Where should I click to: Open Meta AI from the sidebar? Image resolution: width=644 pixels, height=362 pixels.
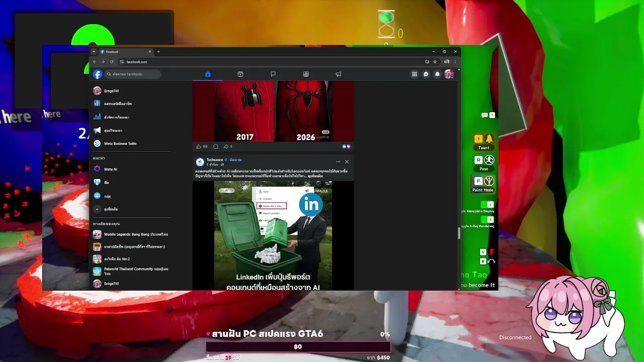(132, 169)
